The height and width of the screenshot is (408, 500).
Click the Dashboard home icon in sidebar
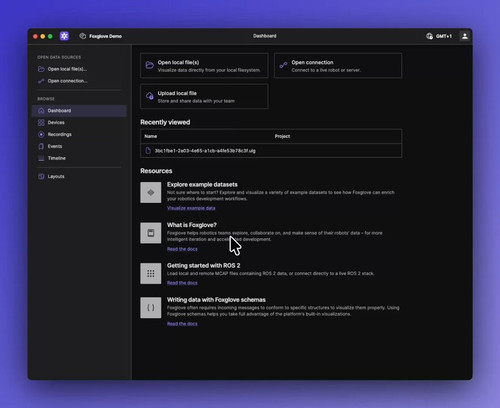tap(41, 111)
